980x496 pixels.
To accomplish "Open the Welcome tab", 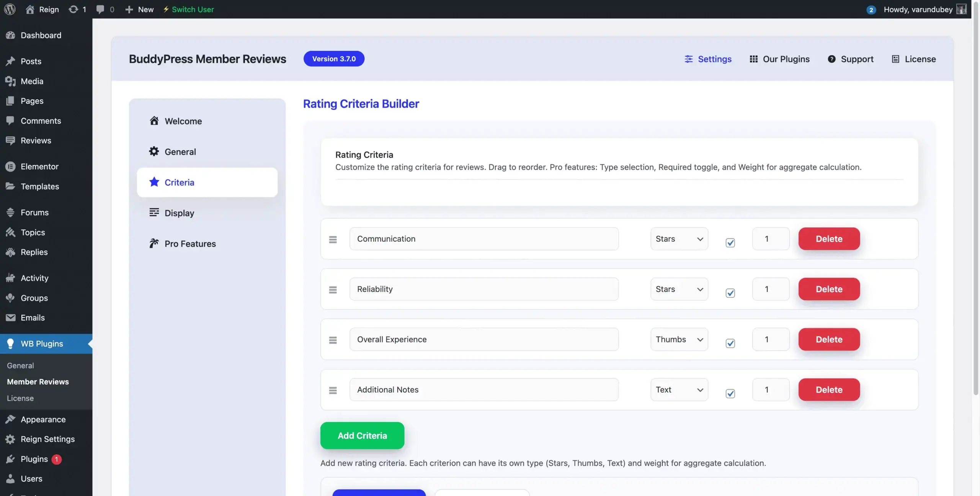I will (207, 121).
